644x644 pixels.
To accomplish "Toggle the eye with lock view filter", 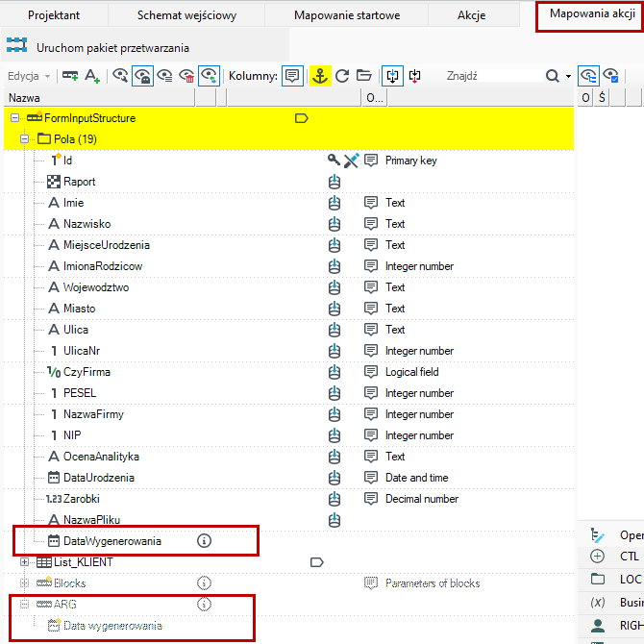I will click(142, 76).
